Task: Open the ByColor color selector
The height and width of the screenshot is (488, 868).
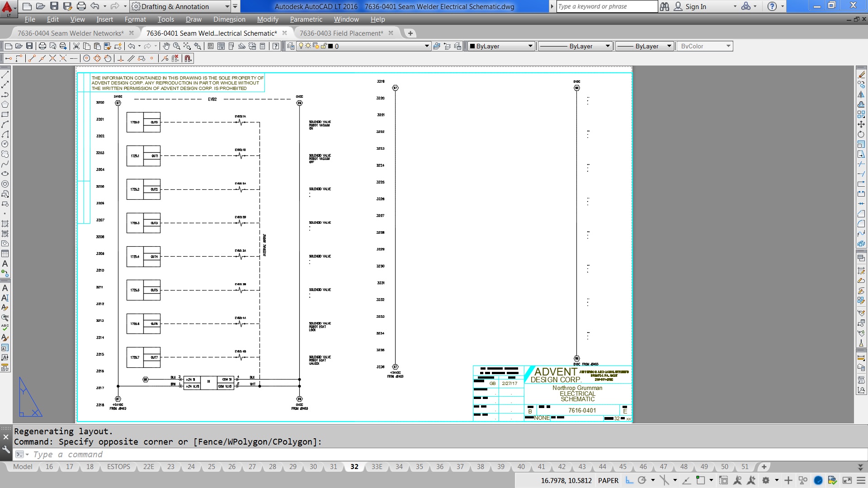Action: pos(728,46)
